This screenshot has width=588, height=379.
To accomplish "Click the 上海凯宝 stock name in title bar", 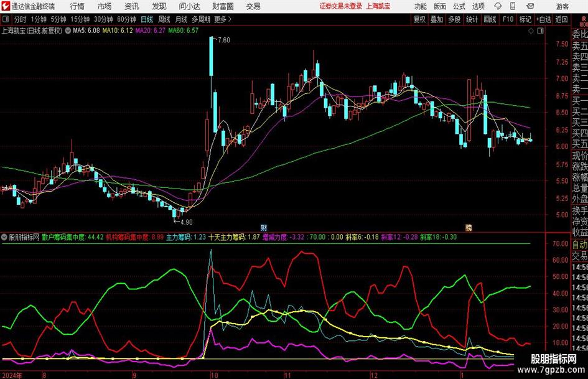I will 378,6.
